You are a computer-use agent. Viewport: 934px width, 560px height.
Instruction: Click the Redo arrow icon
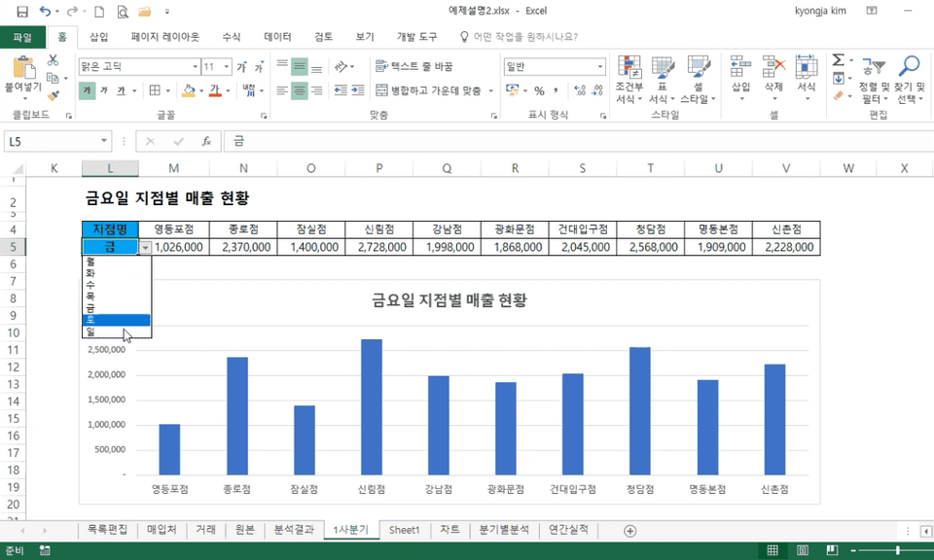pyautogui.click(x=72, y=12)
